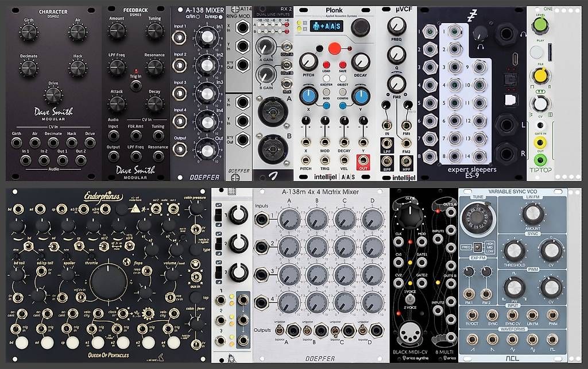
Task: Tap the cp trigger pad on Queen of Pentacles
Action: pos(72,343)
